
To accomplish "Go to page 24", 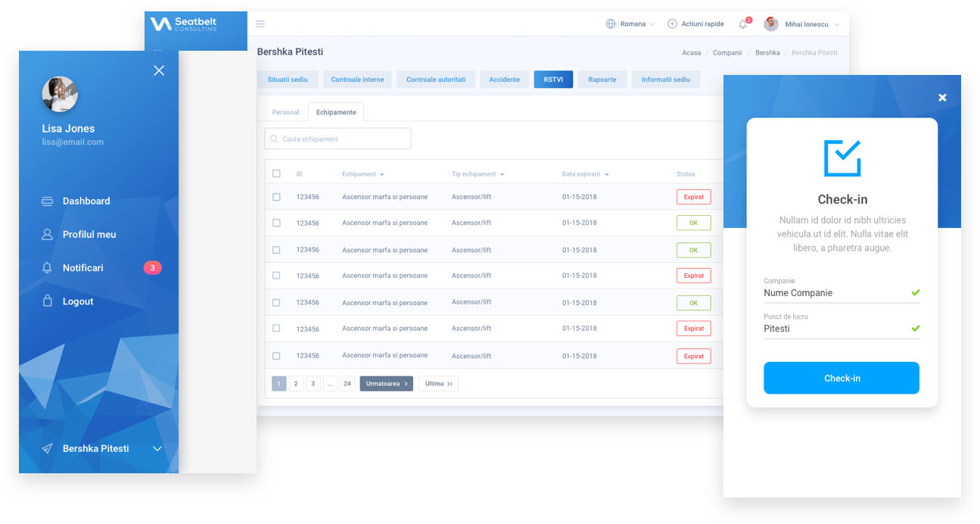I will [347, 384].
